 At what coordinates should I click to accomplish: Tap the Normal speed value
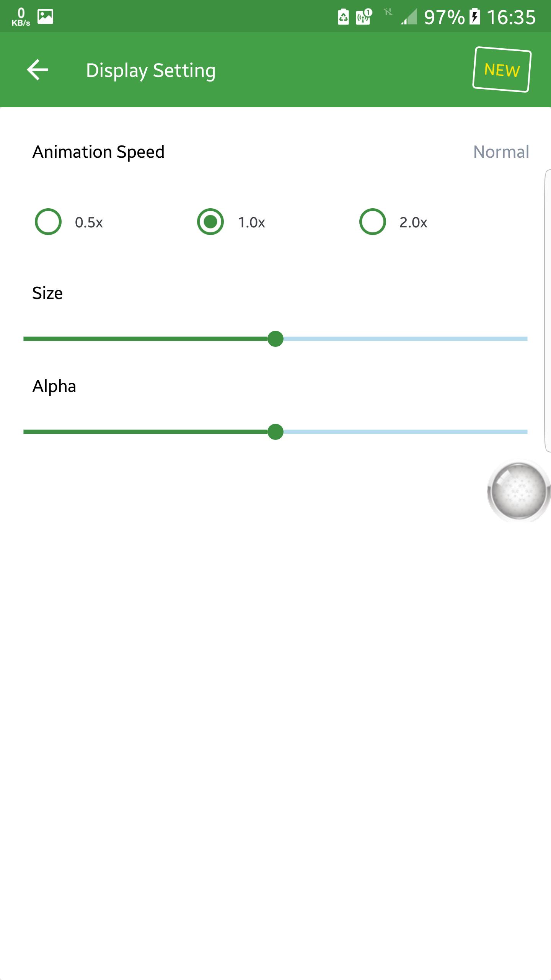[501, 152]
